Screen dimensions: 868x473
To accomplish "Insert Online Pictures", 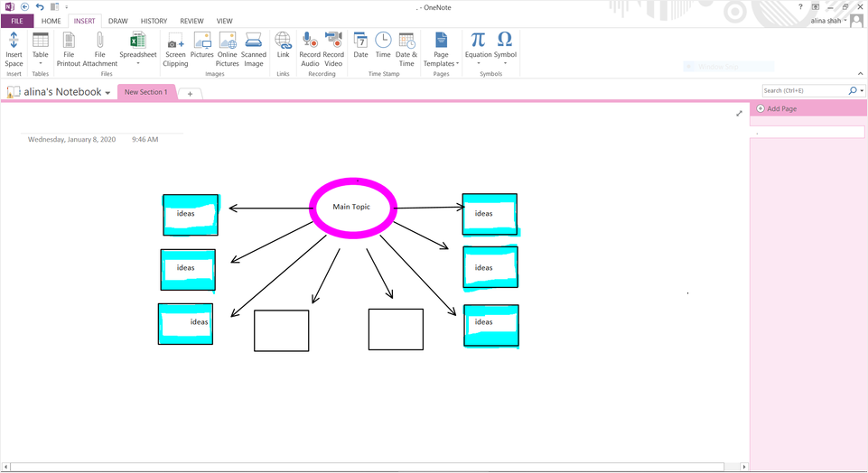I will tap(228, 42).
